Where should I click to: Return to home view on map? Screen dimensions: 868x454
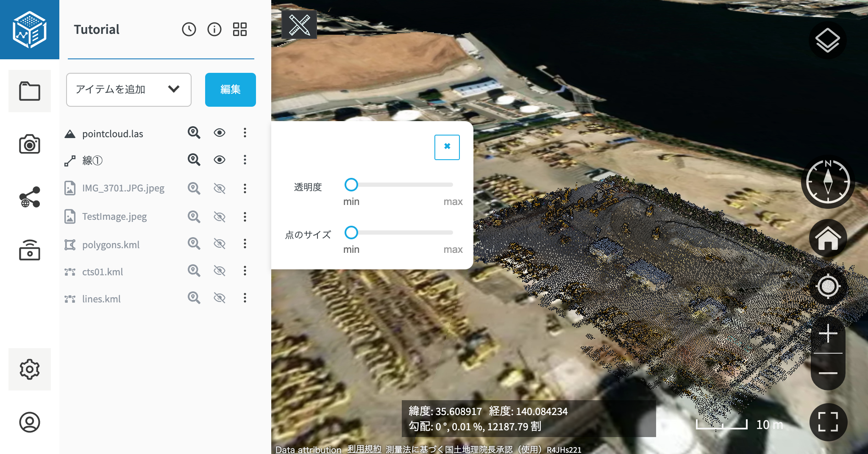pyautogui.click(x=828, y=238)
